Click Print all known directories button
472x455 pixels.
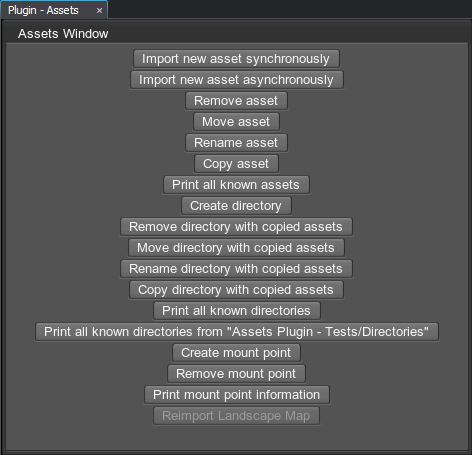click(237, 311)
